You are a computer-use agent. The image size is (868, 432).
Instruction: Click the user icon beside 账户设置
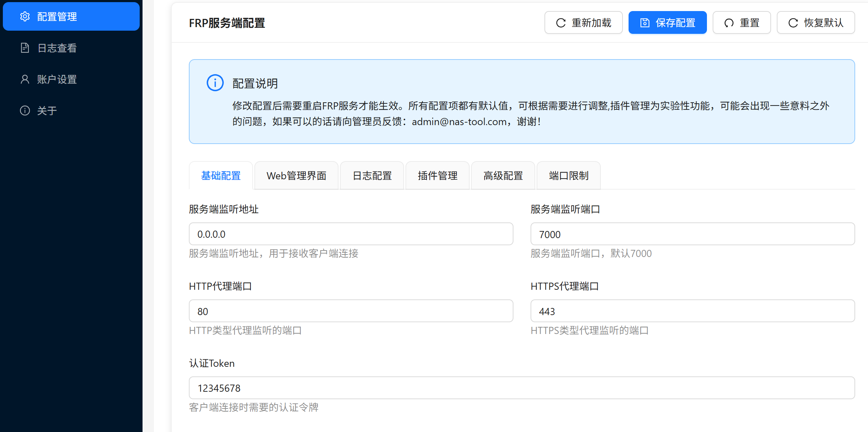(25, 79)
